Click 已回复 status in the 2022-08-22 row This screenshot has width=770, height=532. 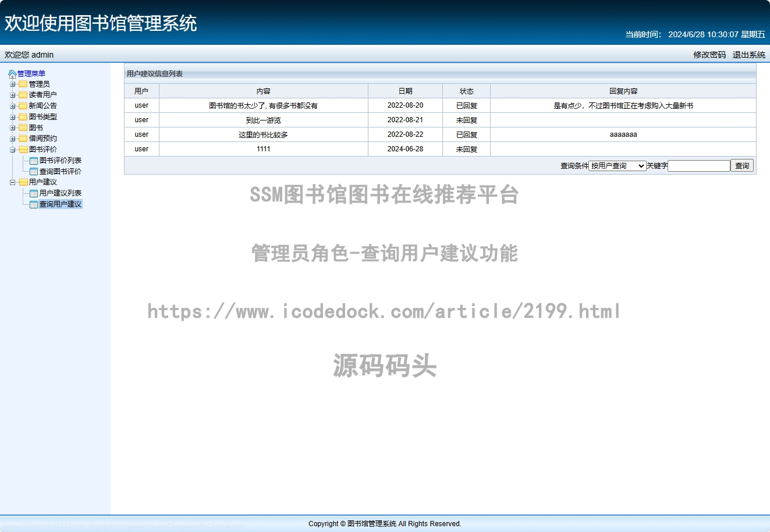467,135
